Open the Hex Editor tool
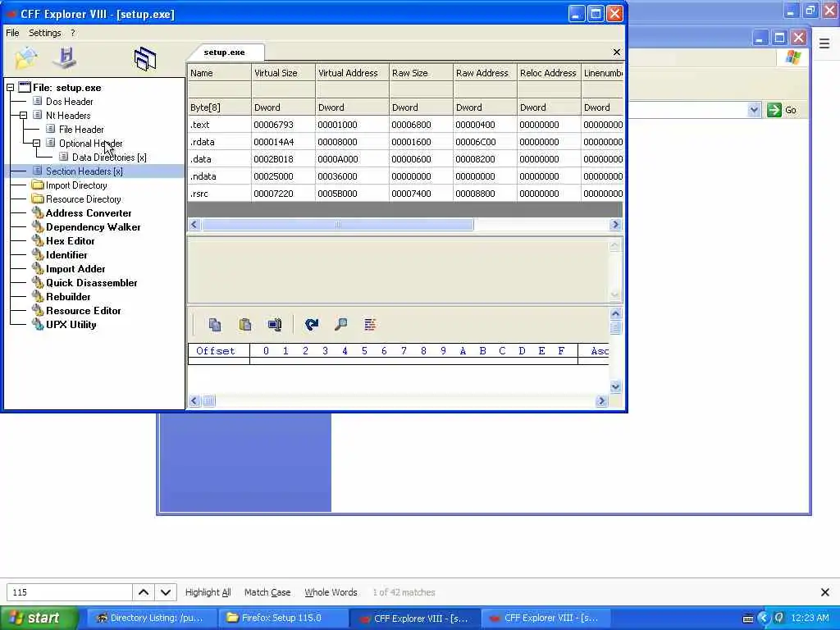 tap(71, 241)
